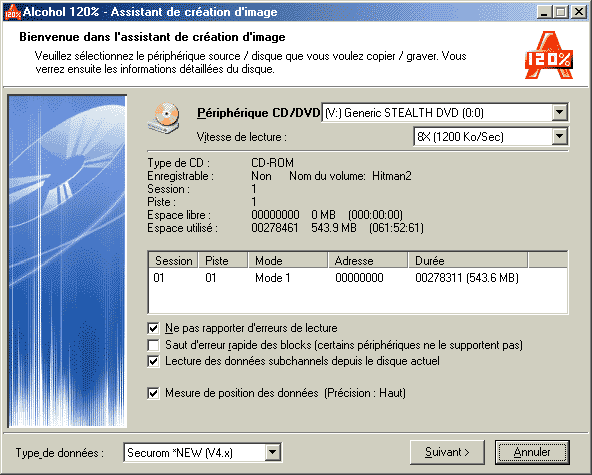Open the Type de données dropdown

click(273, 452)
